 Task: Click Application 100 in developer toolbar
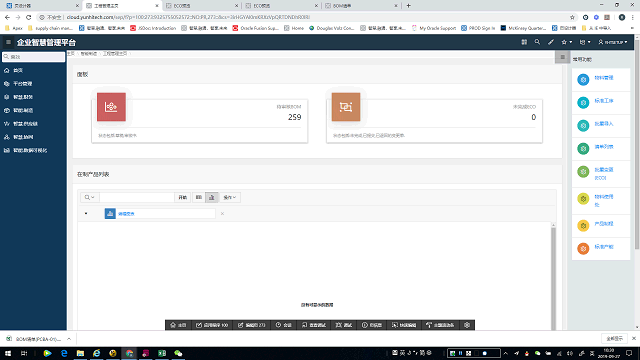pyautogui.click(x=212, y=325)
